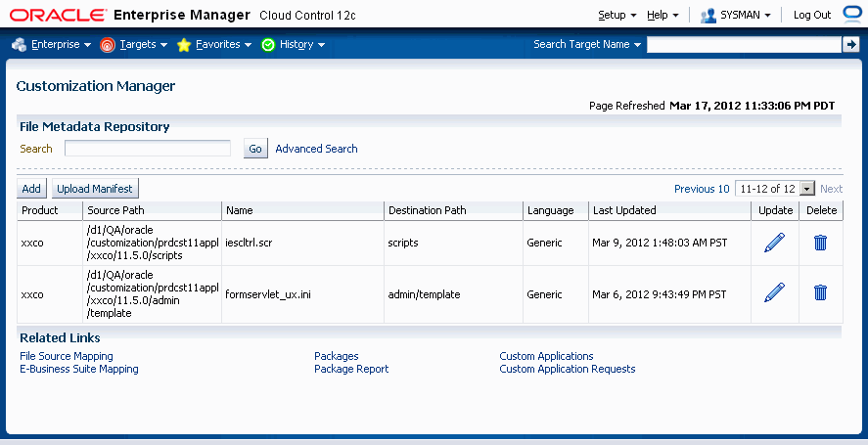Viewport: 868px width, 445px height.
Task: Open the Favorites menu
Action: pyautogui.click(x=224, y=44)
